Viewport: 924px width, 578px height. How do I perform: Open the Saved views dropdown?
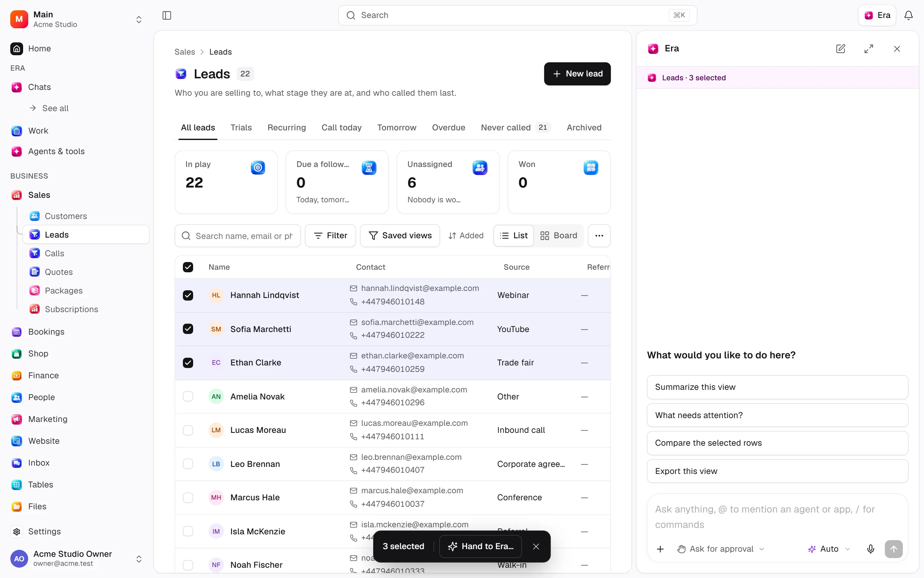click(400, 235)
